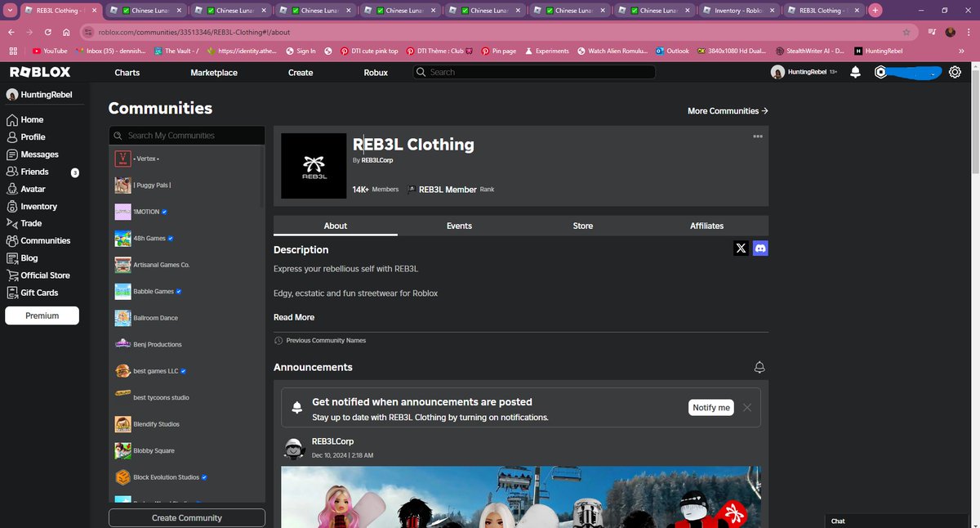This screenshot has height=528, width=980.
Task: Expand Previous Community Names
Action: point(320,340)
